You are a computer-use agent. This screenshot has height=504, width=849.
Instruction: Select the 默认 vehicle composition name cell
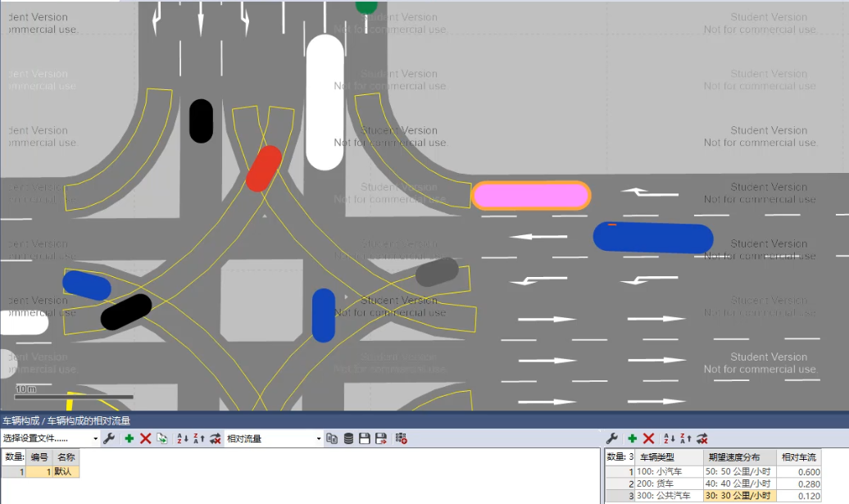pyautogui.click(x=66, y=471)
